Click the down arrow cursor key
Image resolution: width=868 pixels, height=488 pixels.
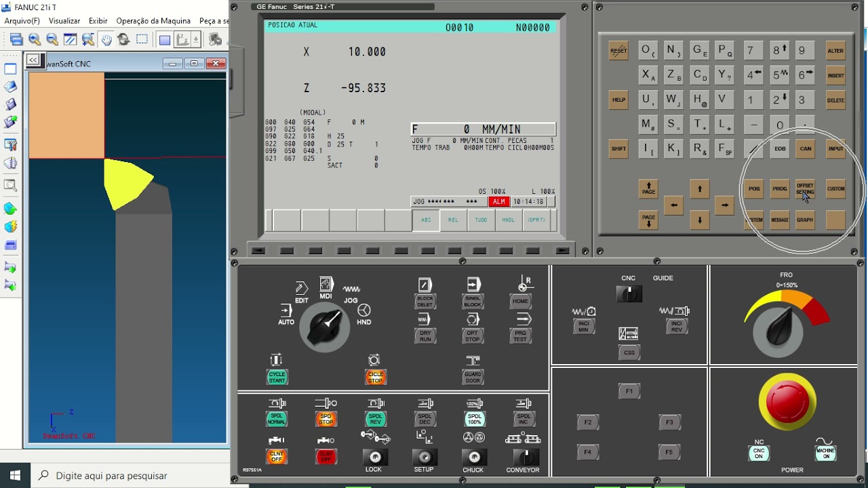pos(699,220)
